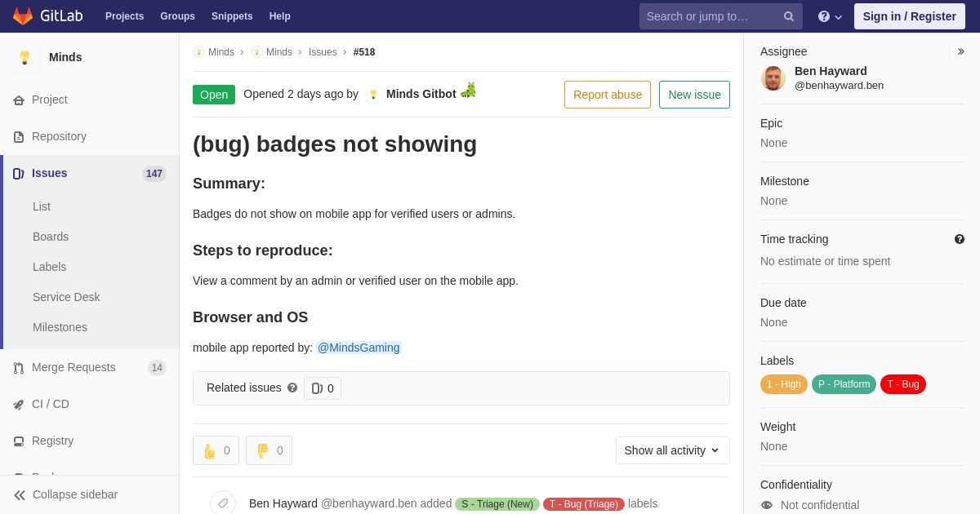Click the Collapse sidebar double-chevron icon
Viewport: 980px width, 514px height.
click(20, 495)
